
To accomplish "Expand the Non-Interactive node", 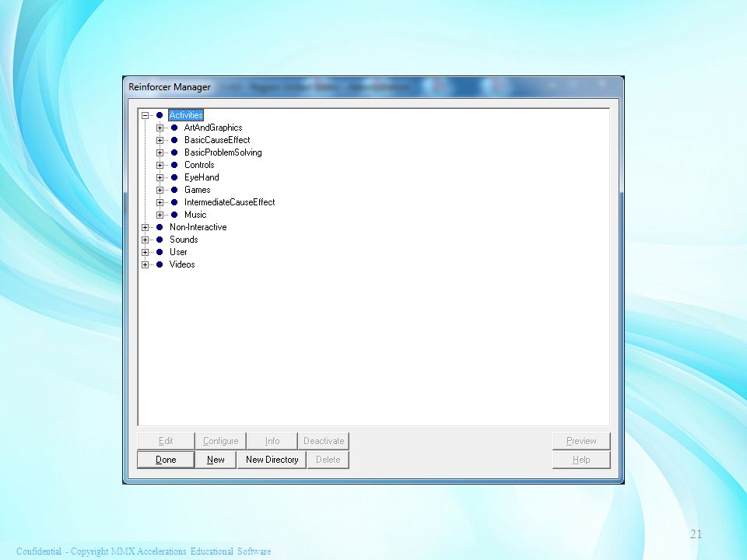I will coord(146,227).
